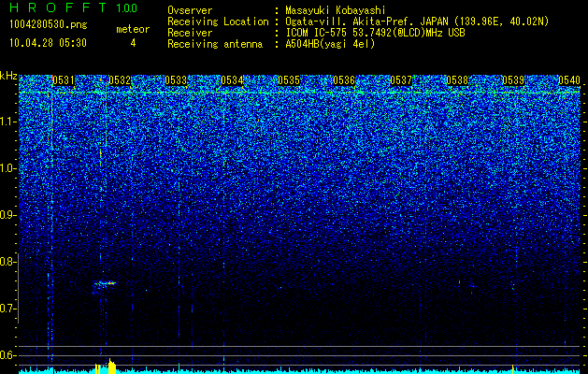The height and width of the screenshot is (374, 588).
Task: Click the HROFFT 1.0.0 title text
Action: pos(73,7)
